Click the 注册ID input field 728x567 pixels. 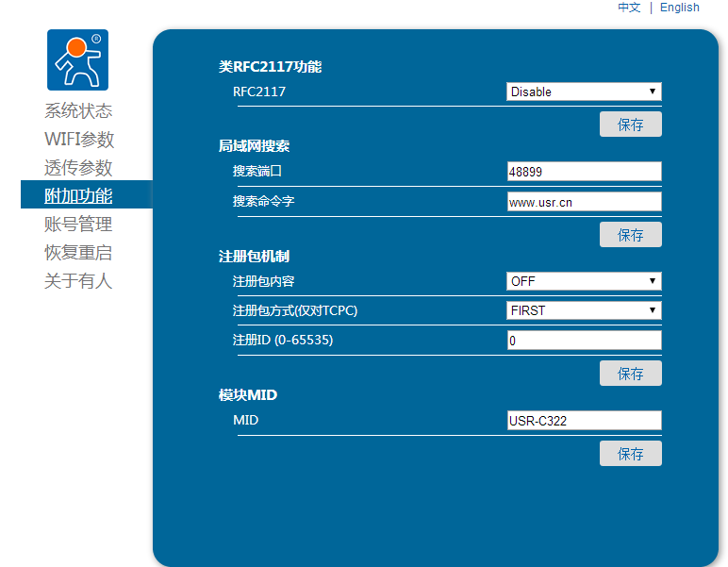(584, 341)
